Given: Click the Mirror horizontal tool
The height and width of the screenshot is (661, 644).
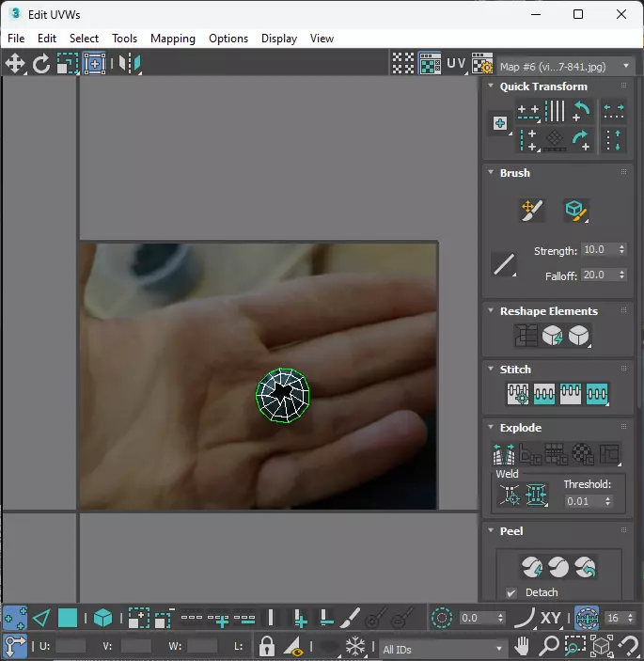Looking at the screenshot, I should [x=129, y=64].
